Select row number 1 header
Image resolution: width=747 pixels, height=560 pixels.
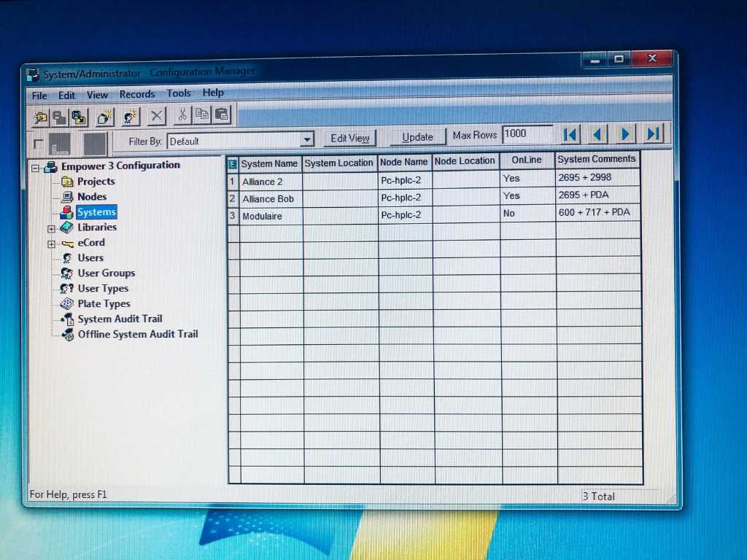coord(233,182)
